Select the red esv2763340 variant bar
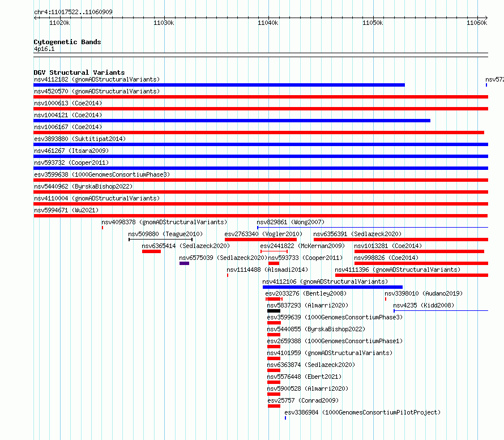This screenshot has width=504, height=440. tap(260, 240)
